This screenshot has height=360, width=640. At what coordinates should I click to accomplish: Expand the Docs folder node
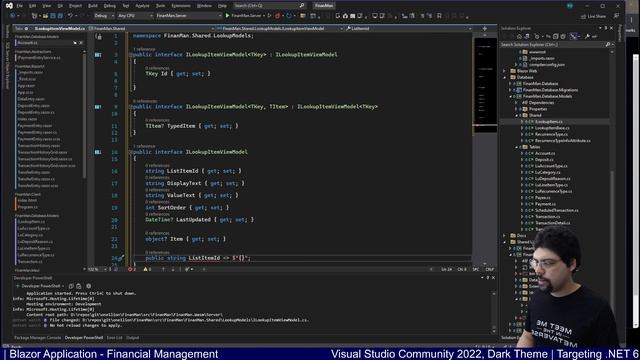pos(505,236)
